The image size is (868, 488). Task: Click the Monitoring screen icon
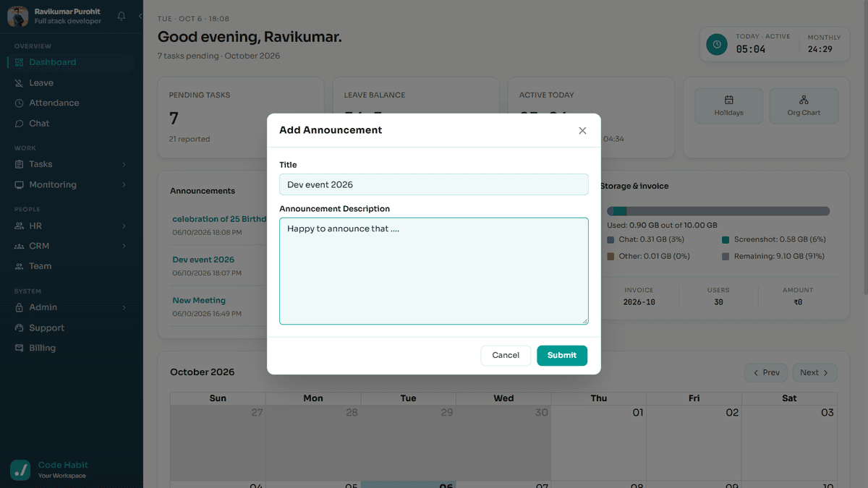click(20, 185)
